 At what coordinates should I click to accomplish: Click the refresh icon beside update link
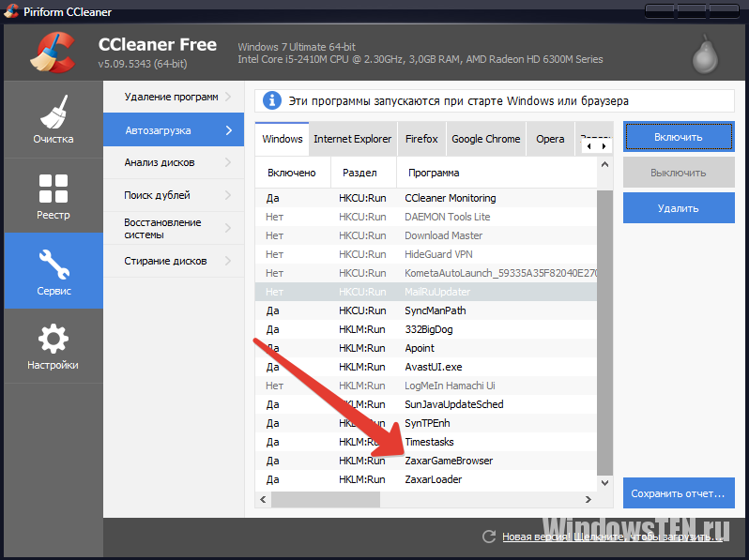[x=489, y=537]
